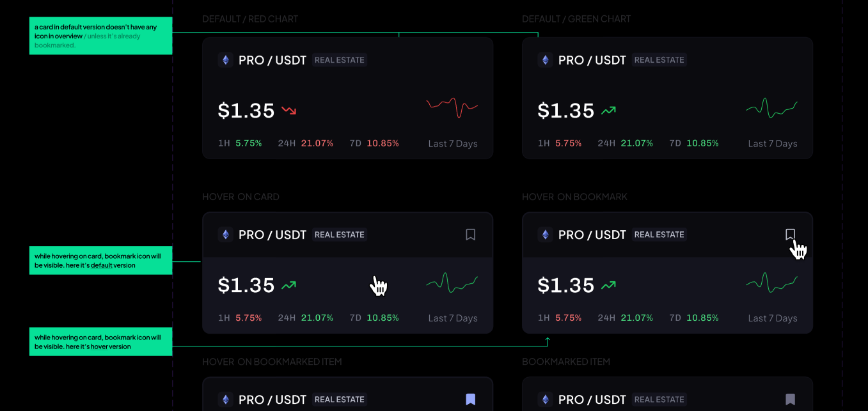Click gray bookmark on Bookmarked Item card
This screenshot has height=411, width=868.
click(x=791, y=399)
